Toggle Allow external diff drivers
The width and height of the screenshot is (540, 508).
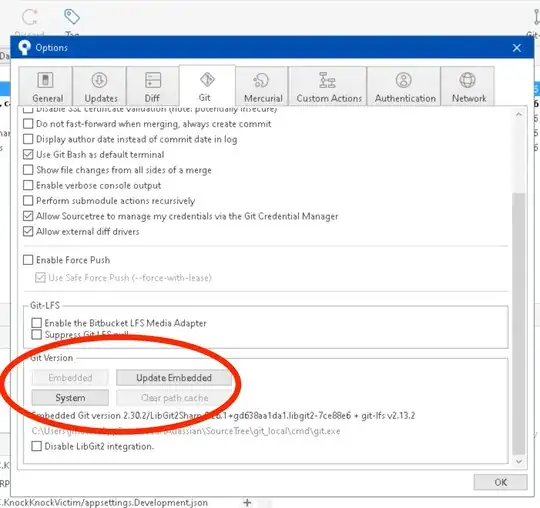pos(28,231)
